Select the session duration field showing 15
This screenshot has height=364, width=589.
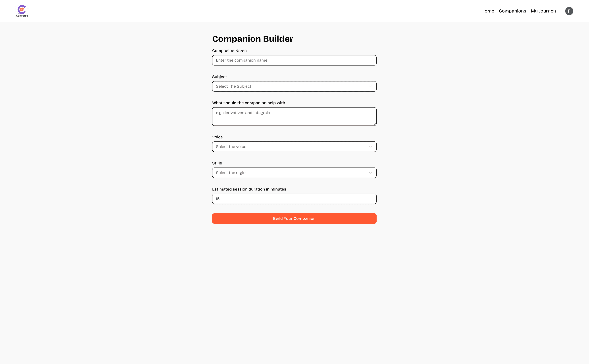click(x=294, y=199)
